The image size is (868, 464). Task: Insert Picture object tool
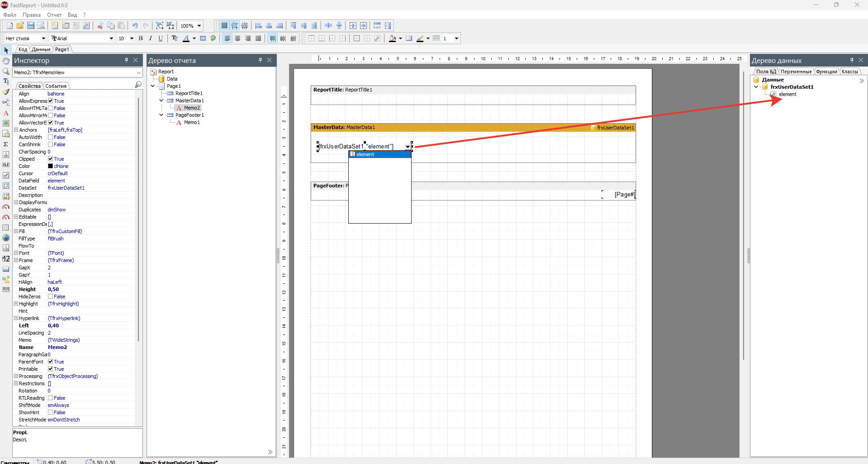point(6,123)
